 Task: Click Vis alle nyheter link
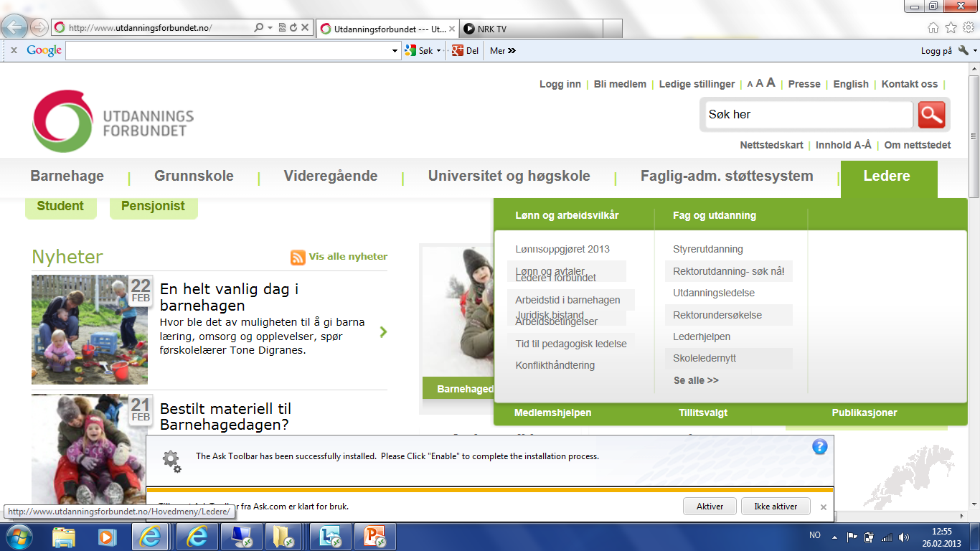click(x=348, y=256)
